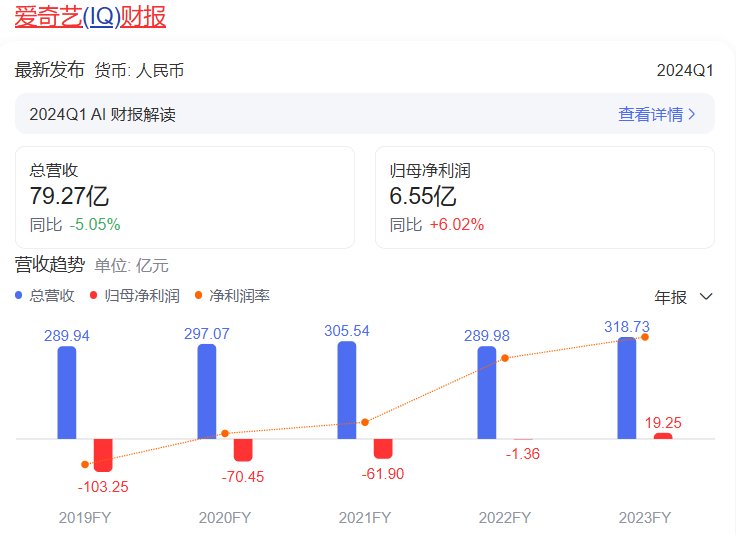This screenshot has width=736, height=535.
Task: Click the -70.45 profit value label
Action: point(243,477)
